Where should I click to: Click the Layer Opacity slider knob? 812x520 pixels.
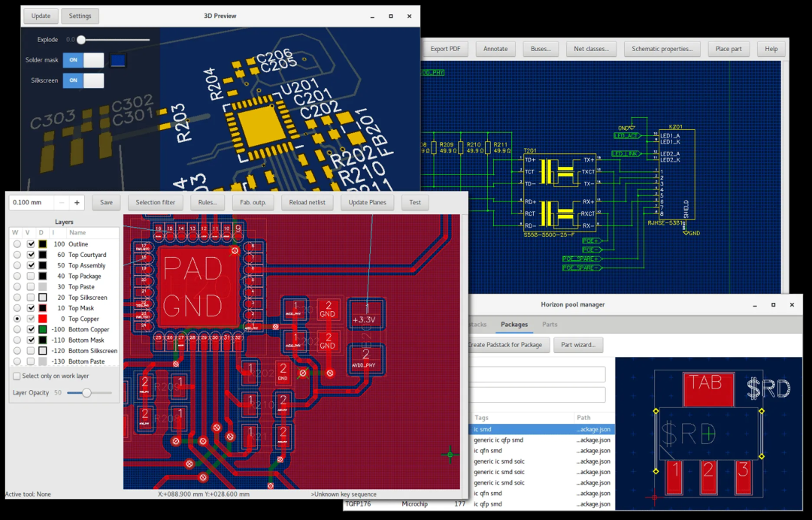(86, 392)
